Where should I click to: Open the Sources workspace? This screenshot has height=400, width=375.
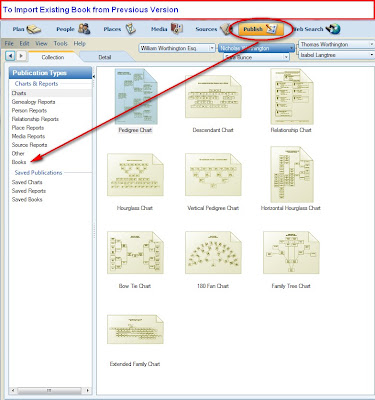click(213, 29)
